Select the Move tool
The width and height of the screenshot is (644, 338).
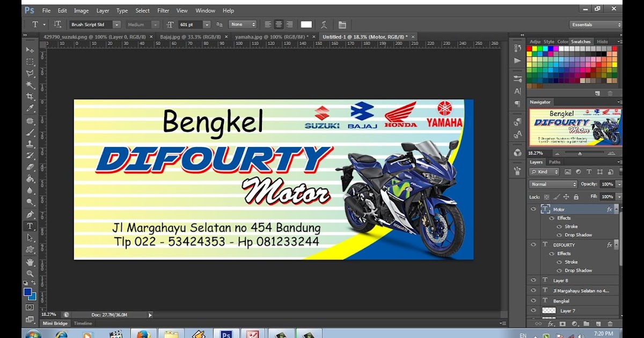[x=30, y=50]
